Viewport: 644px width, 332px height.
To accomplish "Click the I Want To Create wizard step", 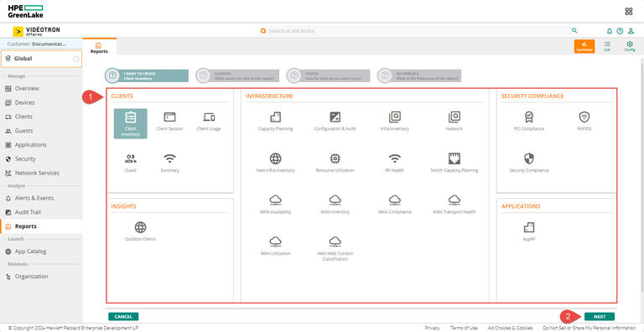I will 147,75.
